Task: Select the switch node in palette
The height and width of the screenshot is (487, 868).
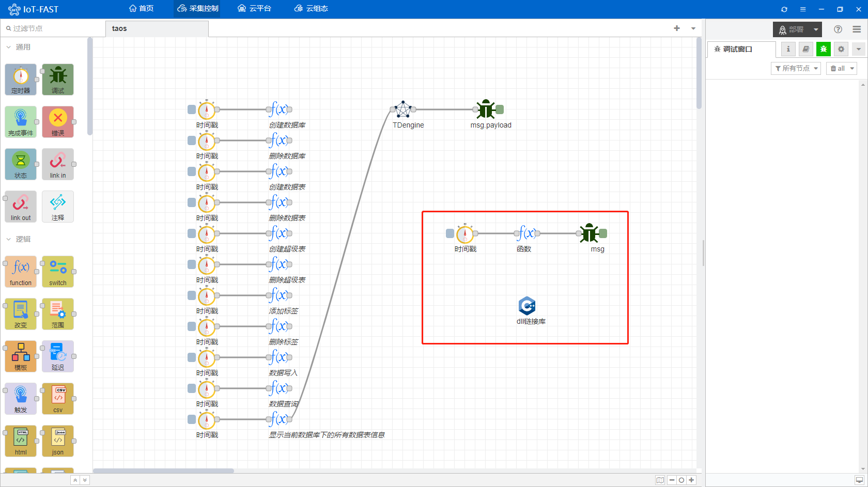Action: [58, 272]
